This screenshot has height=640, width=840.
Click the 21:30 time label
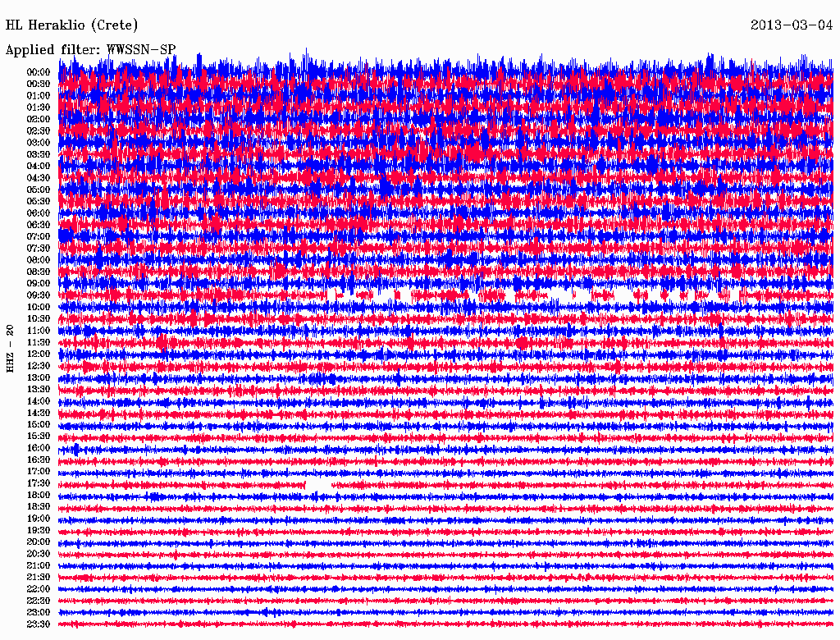(x=39, y=578)
